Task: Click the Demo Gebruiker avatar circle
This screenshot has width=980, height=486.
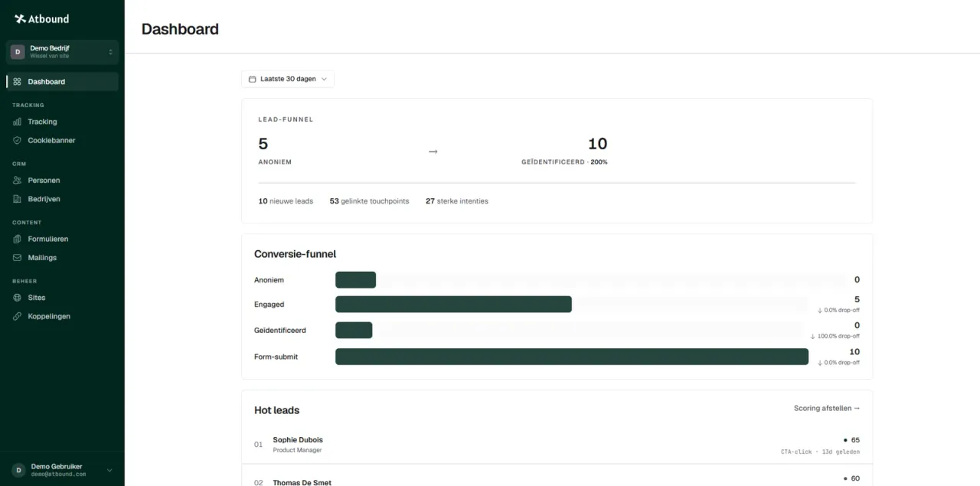Action: (x=18, y=470)
